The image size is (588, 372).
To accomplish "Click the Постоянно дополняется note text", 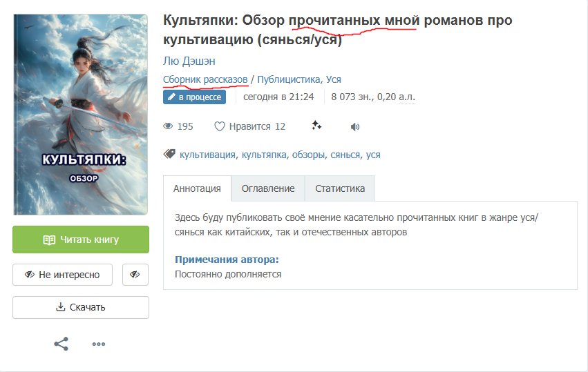I will [228, 274].
